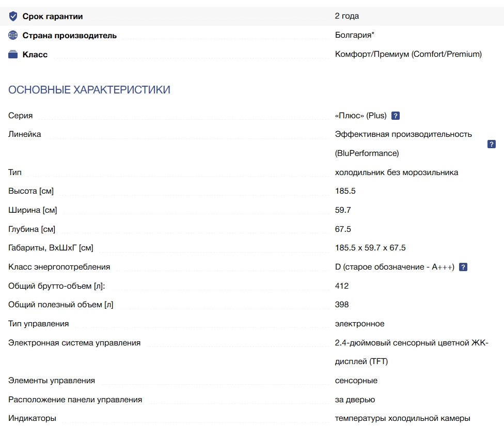Click the «Плюс» (Plus) series value

coord(360,116)
